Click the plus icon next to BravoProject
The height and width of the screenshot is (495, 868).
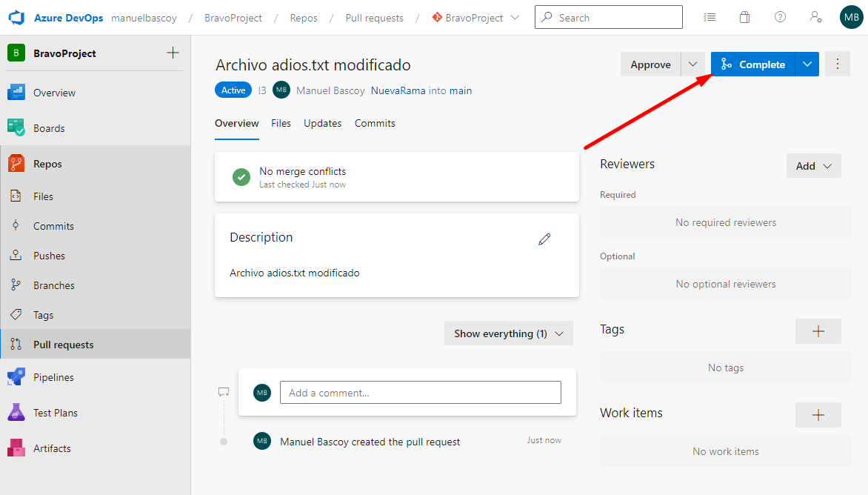coord(173,53)
